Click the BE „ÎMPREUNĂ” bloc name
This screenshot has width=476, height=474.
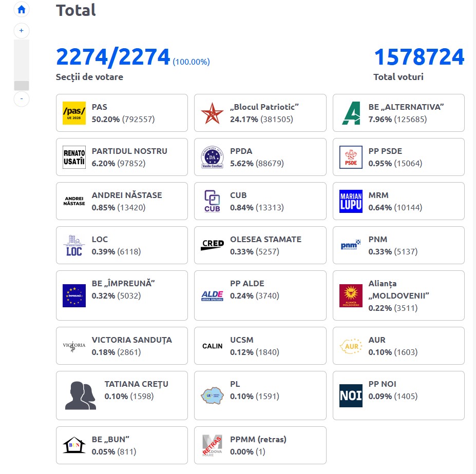click(x=123, y=283)
